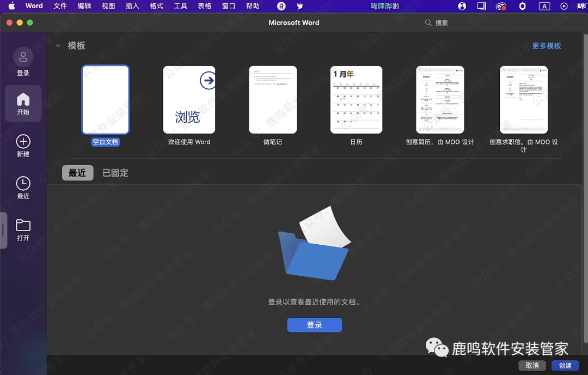The image size is (588, 375).
Task: Click the arrow icon on 欢迎使用 Word template
Action: [208, 80]
